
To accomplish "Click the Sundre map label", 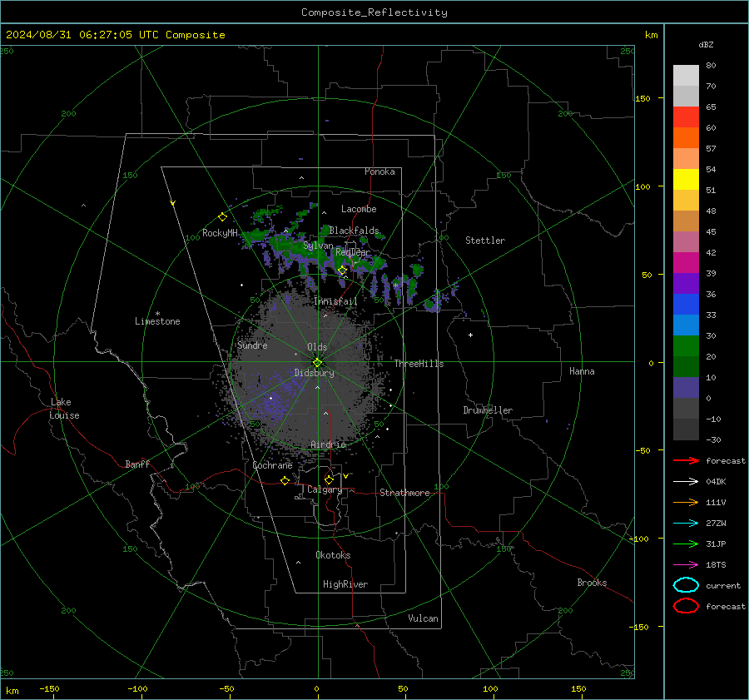I will tap(252, 345).
